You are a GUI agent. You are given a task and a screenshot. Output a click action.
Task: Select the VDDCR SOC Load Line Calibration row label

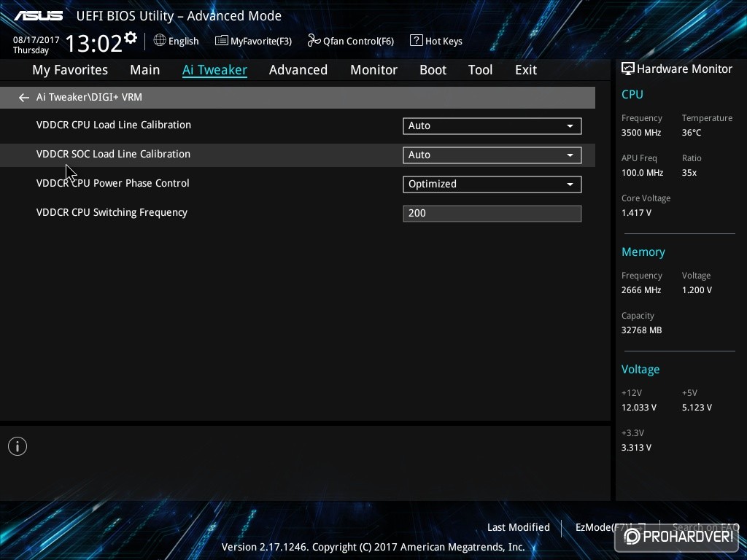point(113,154)
